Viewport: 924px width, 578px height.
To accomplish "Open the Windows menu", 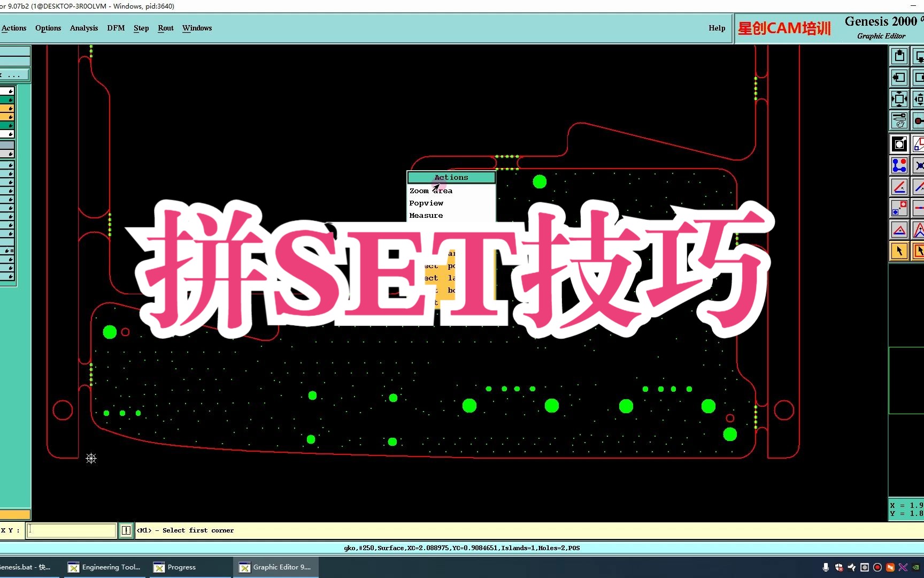I will pyautogui.click(x=197, y=28).
